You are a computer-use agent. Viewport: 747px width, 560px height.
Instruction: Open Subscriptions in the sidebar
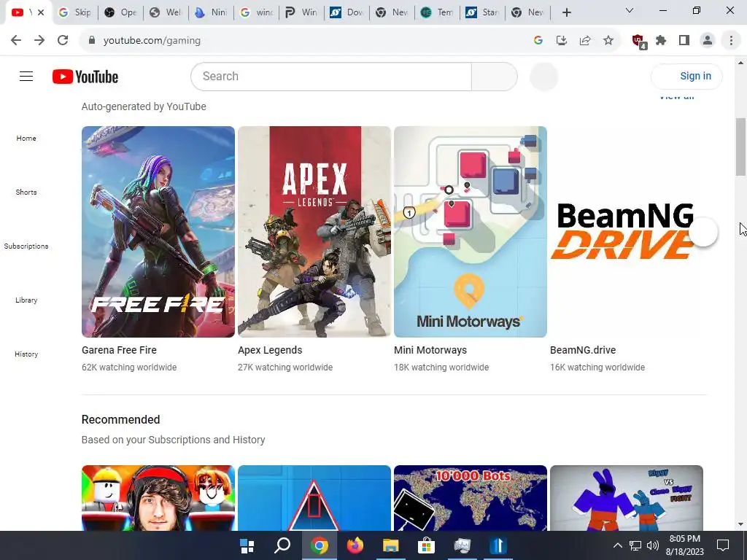26,246
